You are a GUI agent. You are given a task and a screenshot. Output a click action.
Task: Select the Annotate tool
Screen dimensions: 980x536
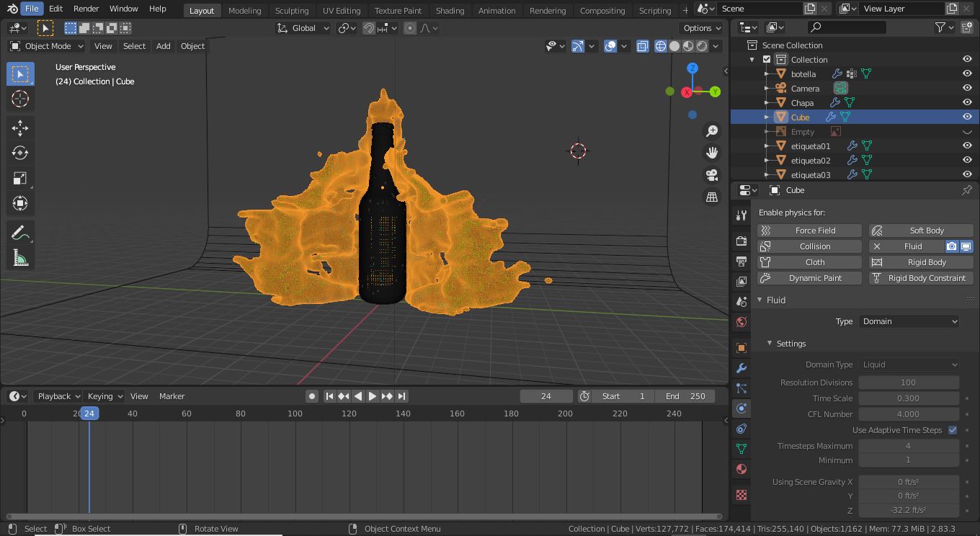coord(20,233)
